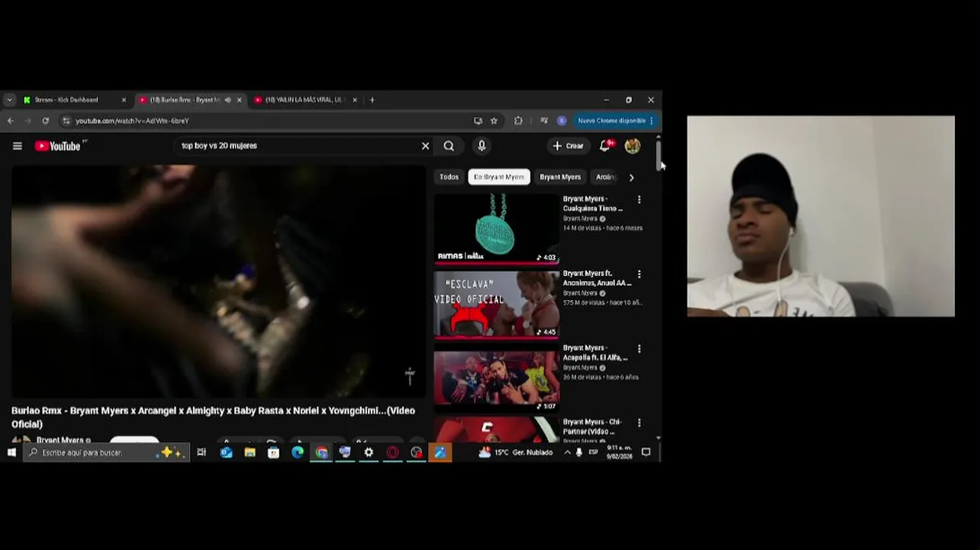Open the YouTube account avatar menu

click(x=633, y=146)
